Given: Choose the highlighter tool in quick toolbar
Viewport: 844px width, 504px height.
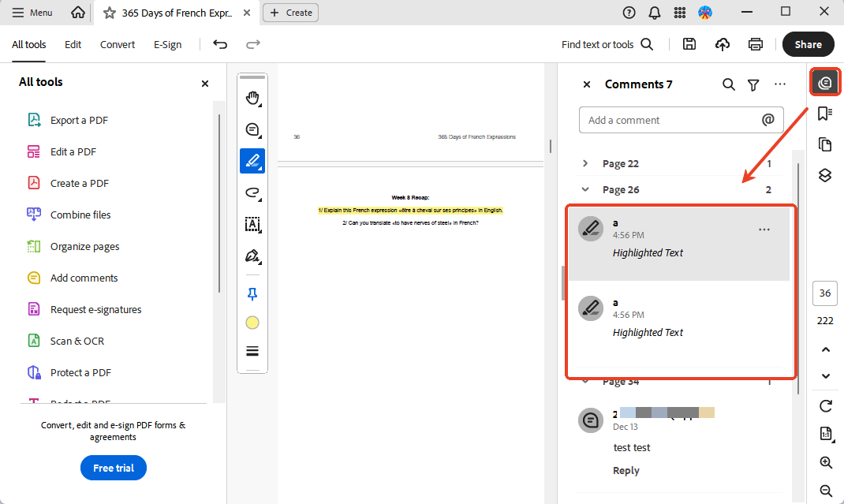Looking at the screenshot, I should tap(252, 161).
